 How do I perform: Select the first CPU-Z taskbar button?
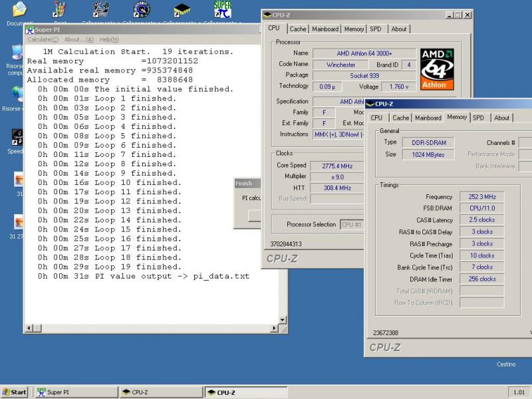click(x=161, y=392)
